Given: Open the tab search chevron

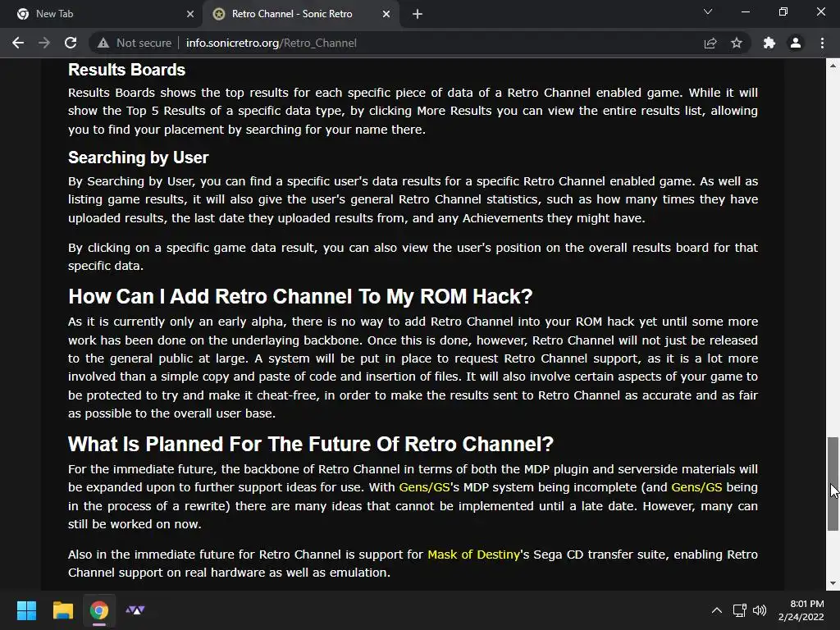Looking at the screenshot, I should [708, 11].
